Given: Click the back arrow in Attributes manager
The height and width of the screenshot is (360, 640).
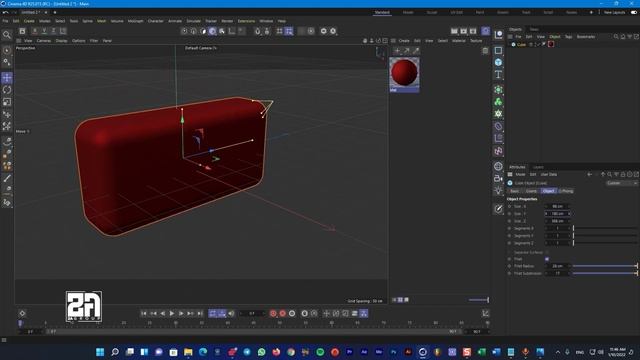Looking at the screenshot, I should coord(589,174).
